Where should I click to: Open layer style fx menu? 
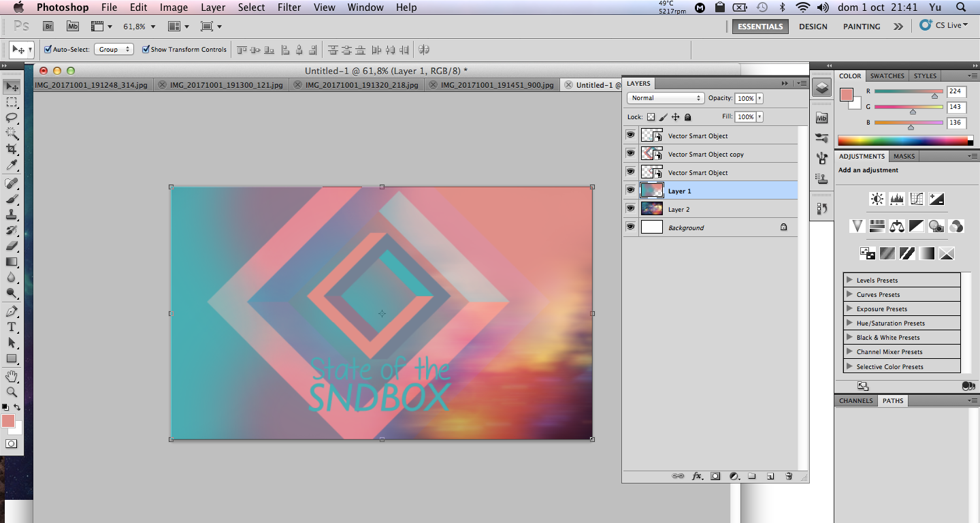coord(697,476)
